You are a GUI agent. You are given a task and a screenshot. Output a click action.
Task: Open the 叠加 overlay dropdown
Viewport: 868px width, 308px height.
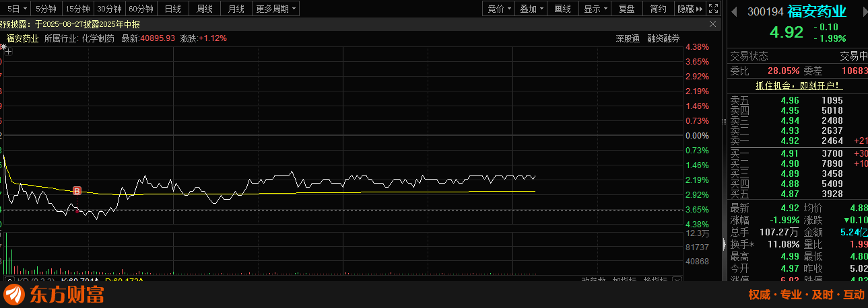[532, 9]
